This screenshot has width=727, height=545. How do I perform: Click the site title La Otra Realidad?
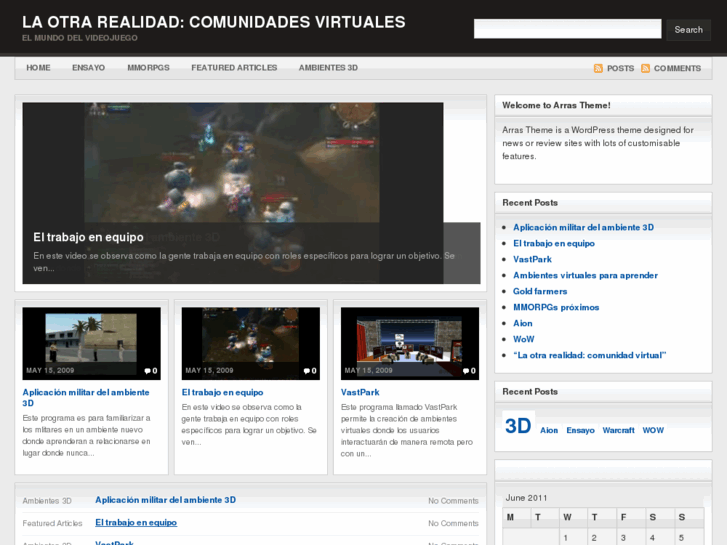214,22
